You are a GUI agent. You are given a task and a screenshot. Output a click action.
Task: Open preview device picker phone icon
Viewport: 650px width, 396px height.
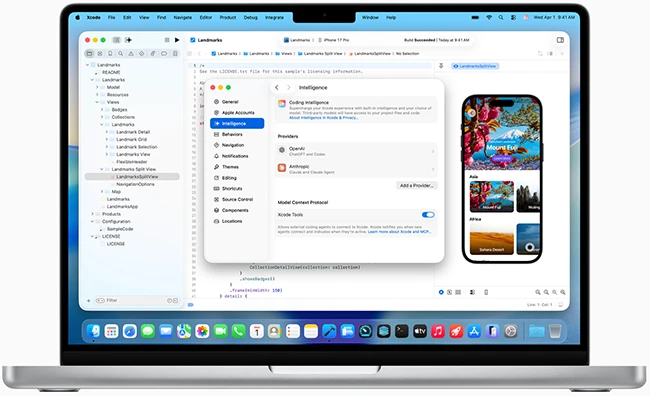click(x=486, y=292)
